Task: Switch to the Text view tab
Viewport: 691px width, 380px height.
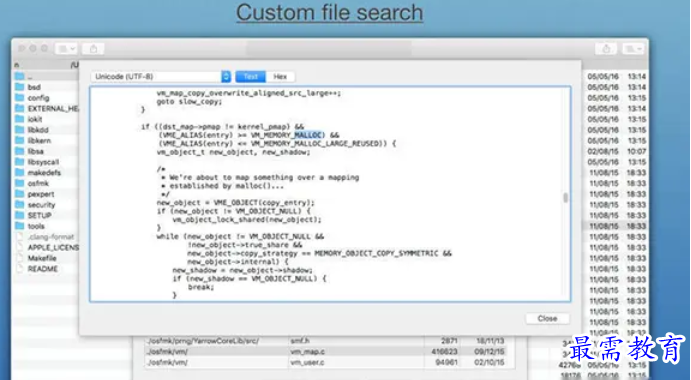Action: pos(250,76)
